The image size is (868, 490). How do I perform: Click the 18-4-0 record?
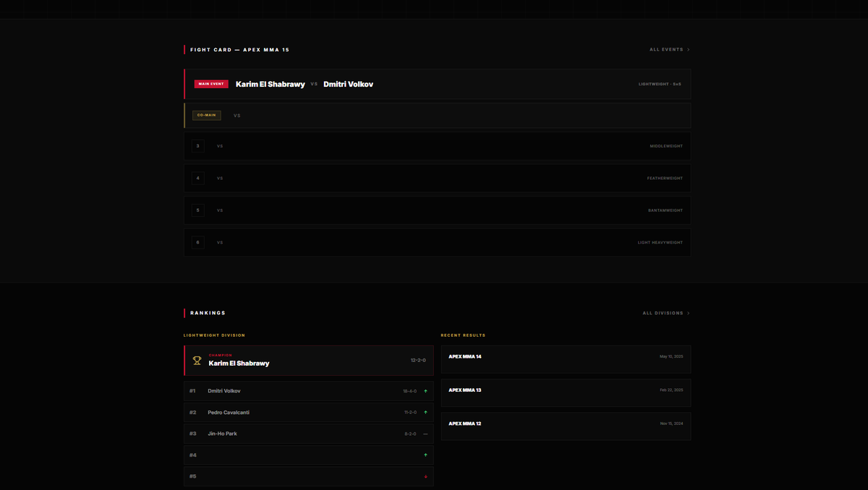tap(410, 391)
